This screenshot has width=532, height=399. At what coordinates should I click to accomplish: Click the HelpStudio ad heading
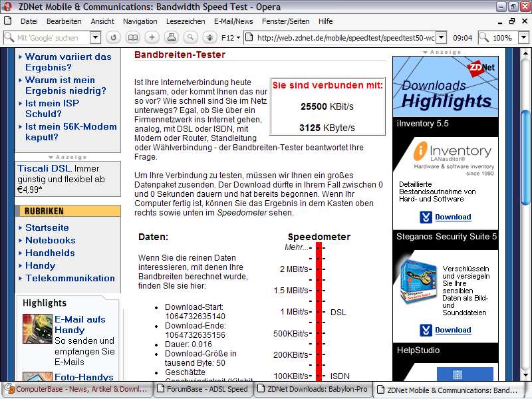click(x=418, y=350)
